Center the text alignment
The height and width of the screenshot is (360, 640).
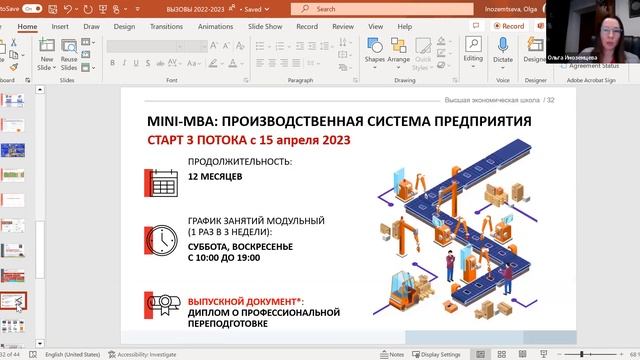click(x=272, y=63)
